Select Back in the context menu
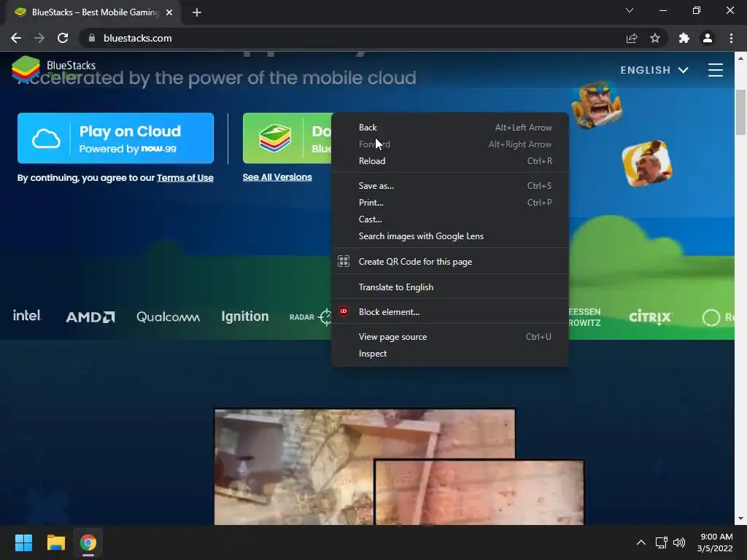747x560 pixels. [x=449, y=128]
